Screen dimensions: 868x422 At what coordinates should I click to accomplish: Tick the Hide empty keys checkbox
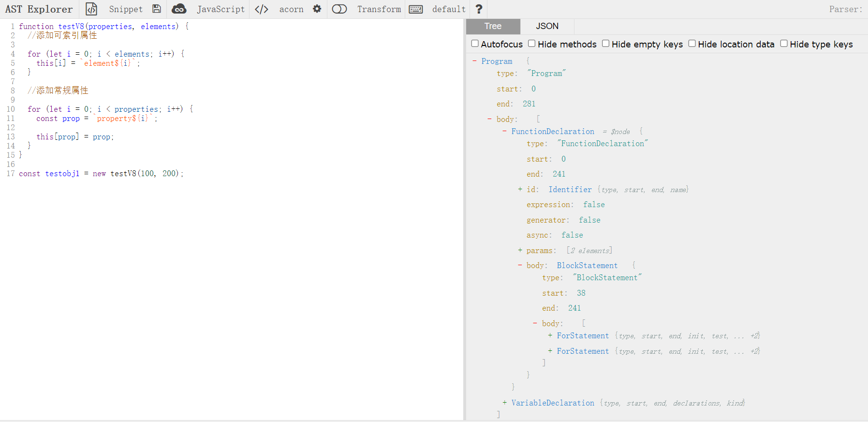coord(605,44)
